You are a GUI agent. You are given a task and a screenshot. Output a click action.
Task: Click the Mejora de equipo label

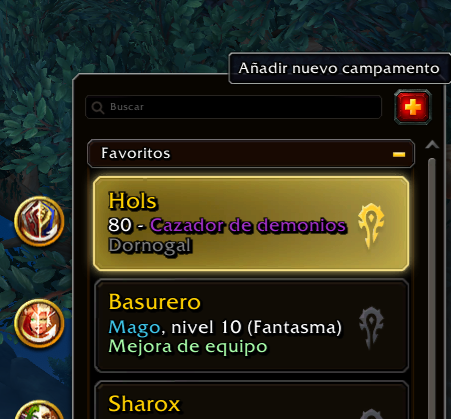pos(188,347)
